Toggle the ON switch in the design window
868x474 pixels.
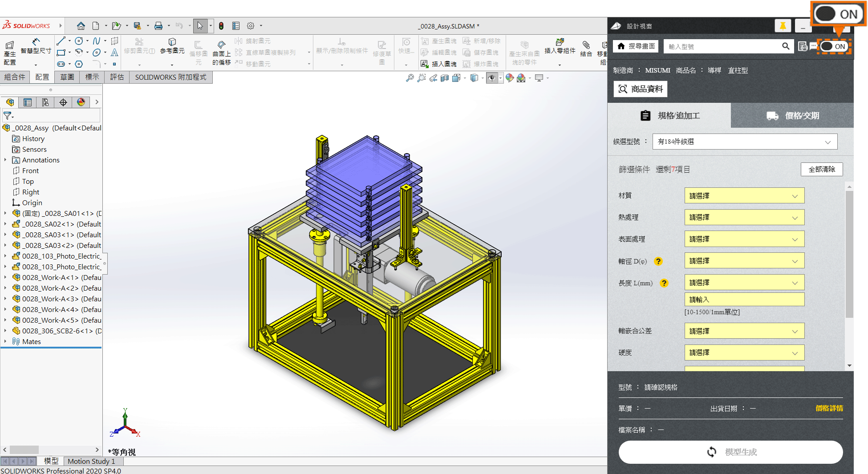[x=833, y=46]
